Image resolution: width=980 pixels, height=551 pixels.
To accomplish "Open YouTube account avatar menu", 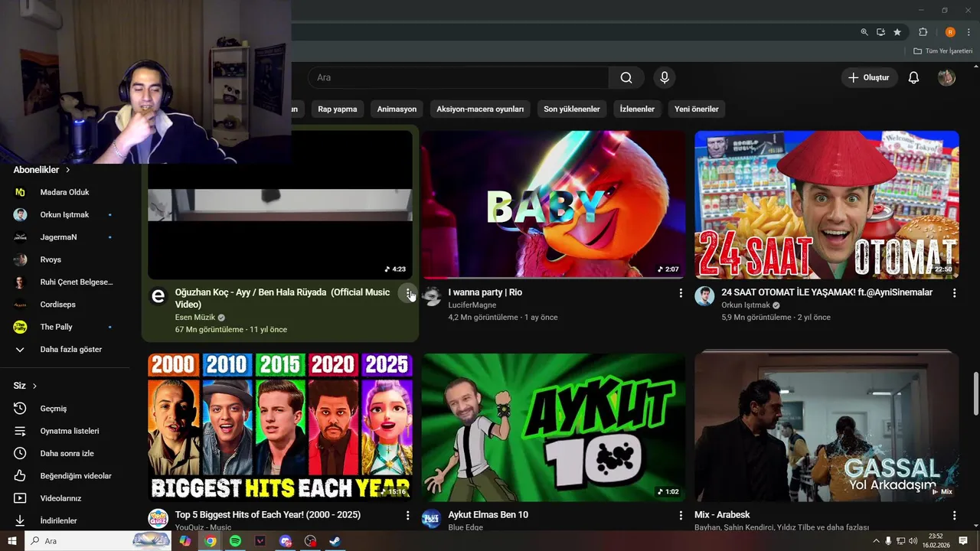I will tap(947, 77).
